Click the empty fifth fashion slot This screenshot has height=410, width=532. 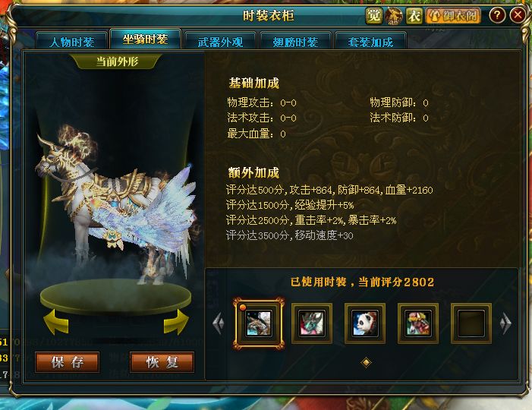471,323
